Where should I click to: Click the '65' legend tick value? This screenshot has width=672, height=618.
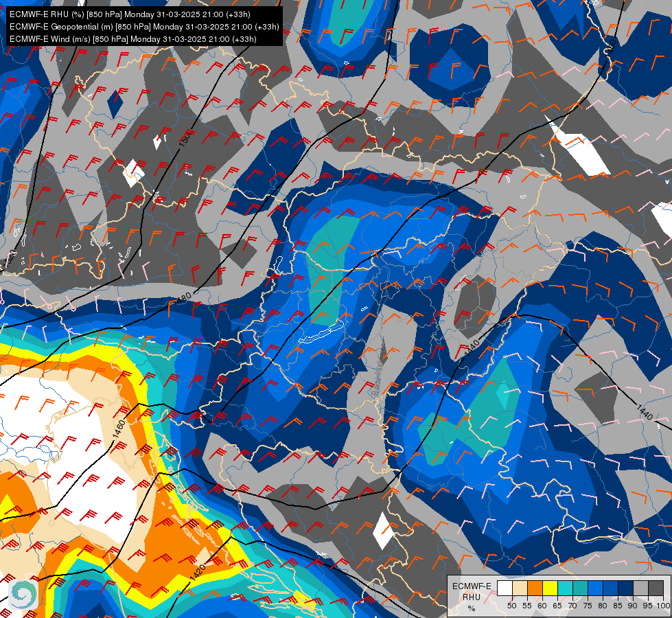click(x=557, y=606)
